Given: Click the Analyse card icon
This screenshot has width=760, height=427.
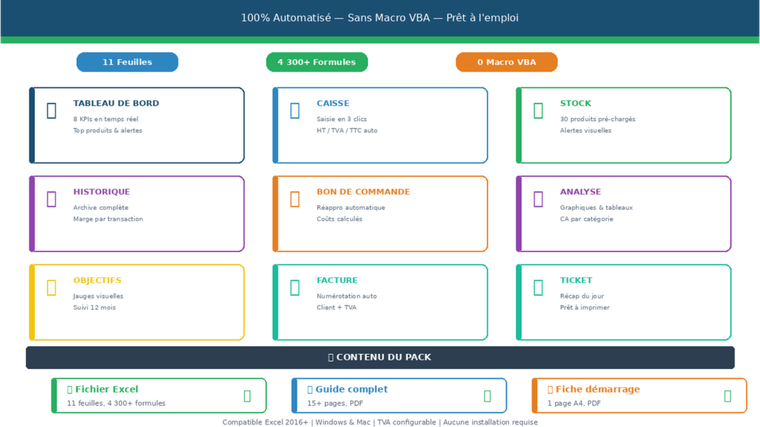Looking at the screenshot, I should pyautogui.click(x=538, y=199).
